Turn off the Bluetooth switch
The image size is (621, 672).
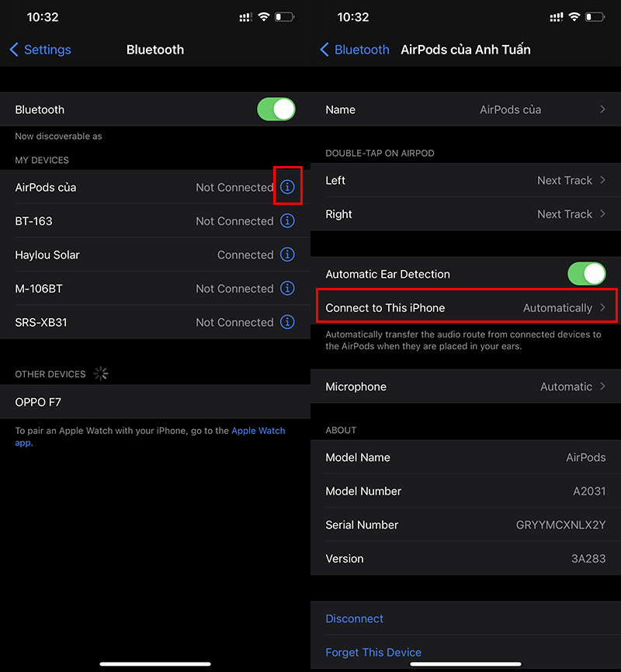[276, 109]
